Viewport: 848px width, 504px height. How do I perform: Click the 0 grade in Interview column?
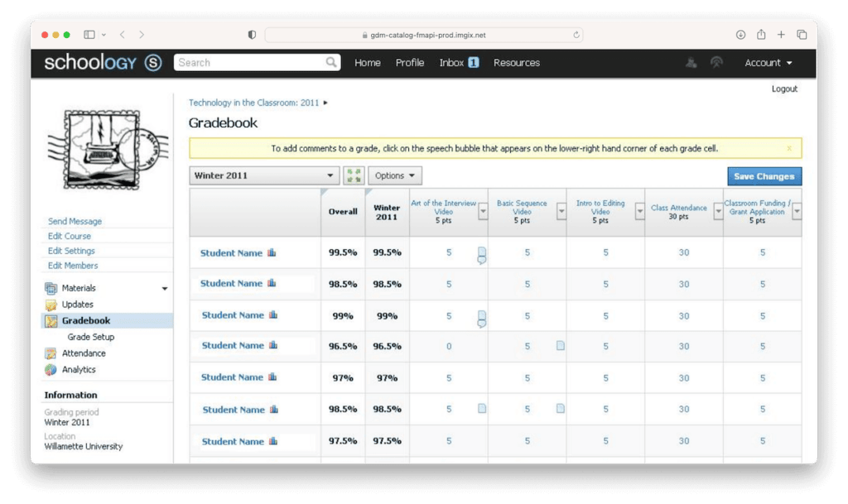tap(449, 346)
